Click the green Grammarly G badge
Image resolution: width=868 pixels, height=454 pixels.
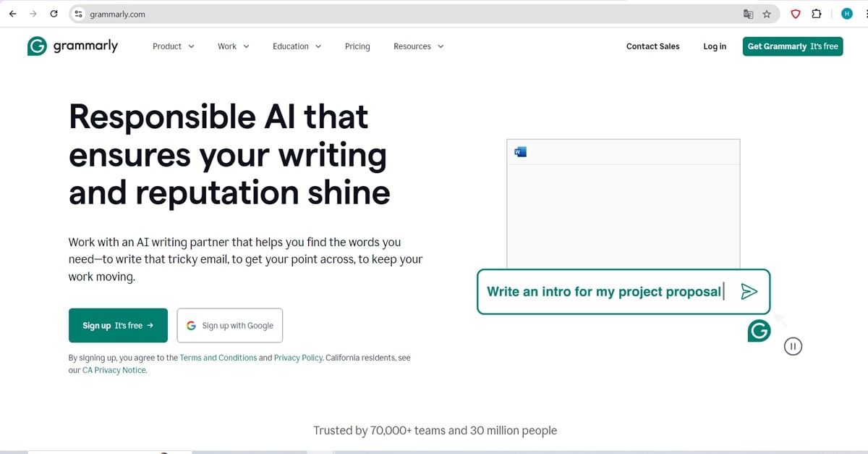(x=759, y=331)
